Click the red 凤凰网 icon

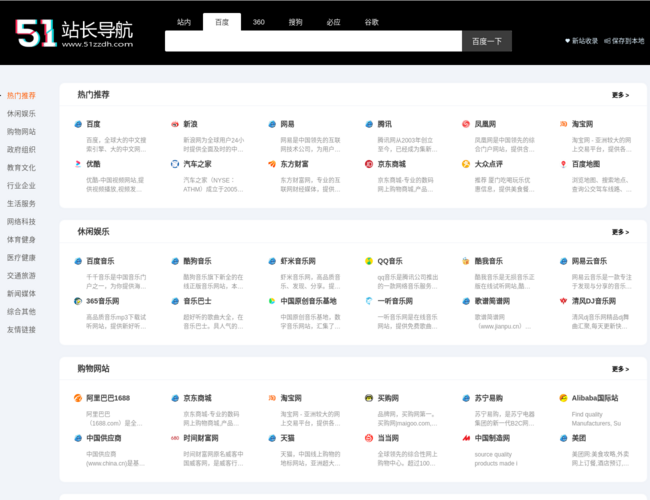click(x=466, y=124)
